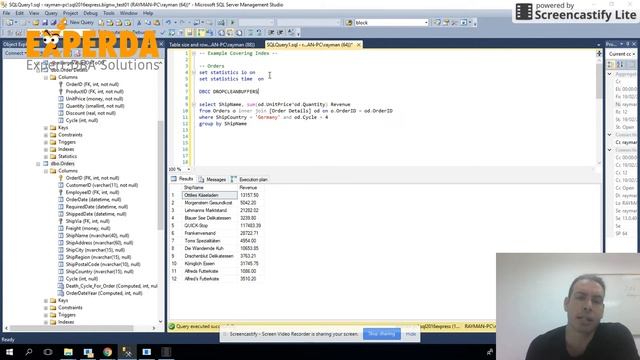Open the View menu

click(34, 13)
